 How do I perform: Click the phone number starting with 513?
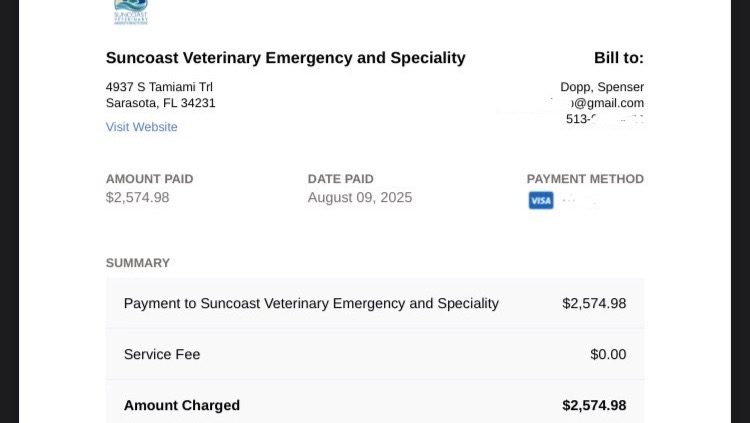tap(605, 119)
